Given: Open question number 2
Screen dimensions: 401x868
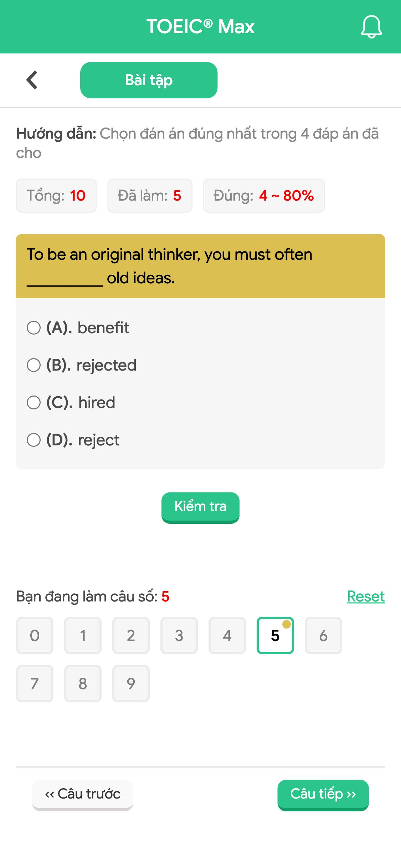Looking at the screenshot, I should [131, 635].
